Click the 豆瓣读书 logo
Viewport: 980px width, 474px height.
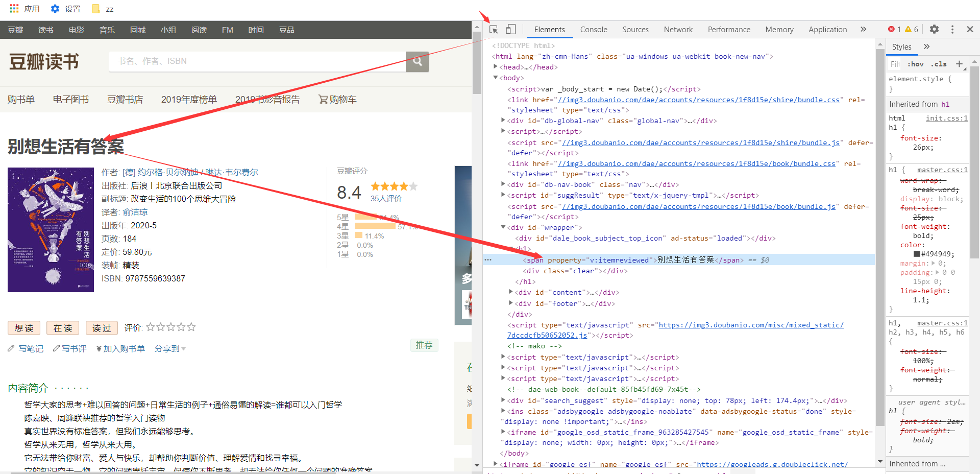coord(44,62)
